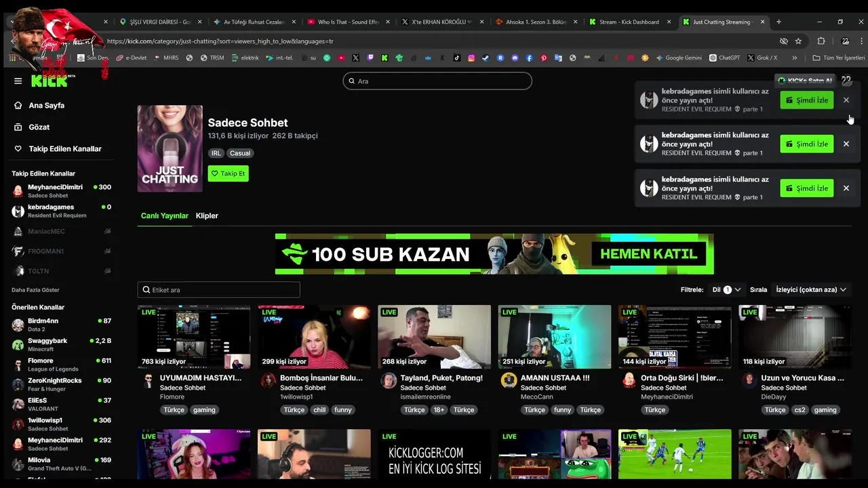Open a new browser tab

(x=778, y=22)
